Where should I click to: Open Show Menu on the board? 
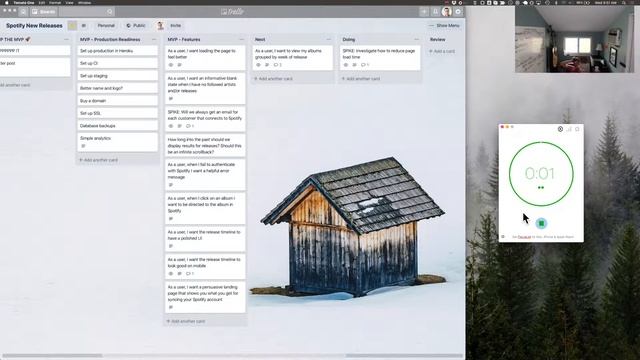pos(444,25)
